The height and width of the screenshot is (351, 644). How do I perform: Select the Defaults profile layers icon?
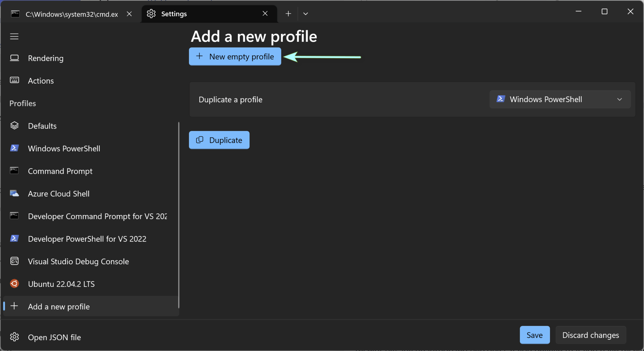pyautogui.click(x=14, y=126)
